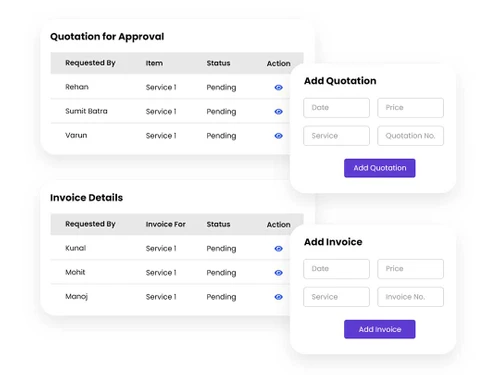Select the Manoj name cell
This screenshot has height=375, width=500.
76,297
